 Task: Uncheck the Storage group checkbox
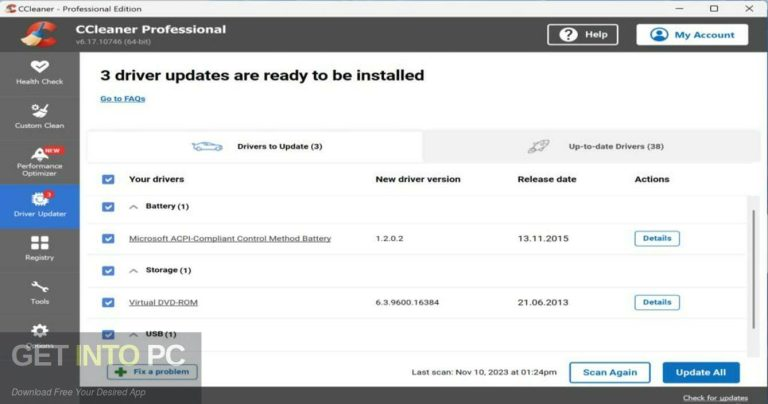coord(108,270)
